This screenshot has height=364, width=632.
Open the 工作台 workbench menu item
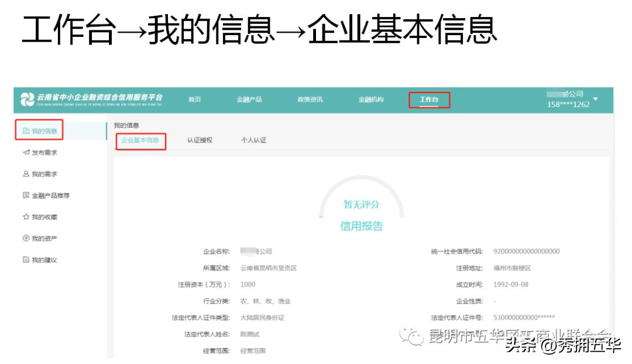430,99
